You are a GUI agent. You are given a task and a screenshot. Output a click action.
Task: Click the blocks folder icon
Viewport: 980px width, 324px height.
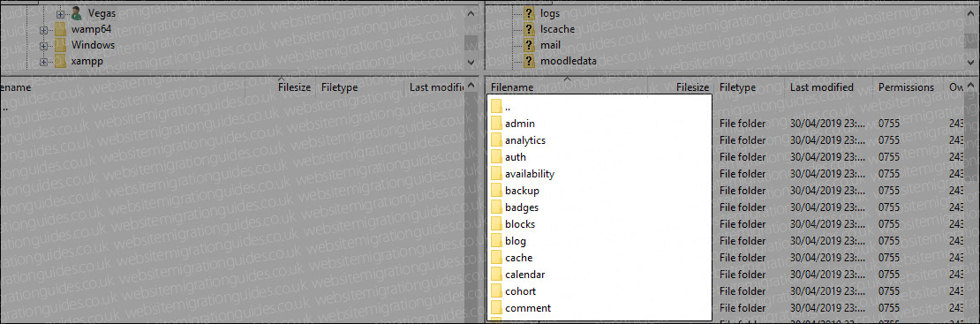coord(496,224)
